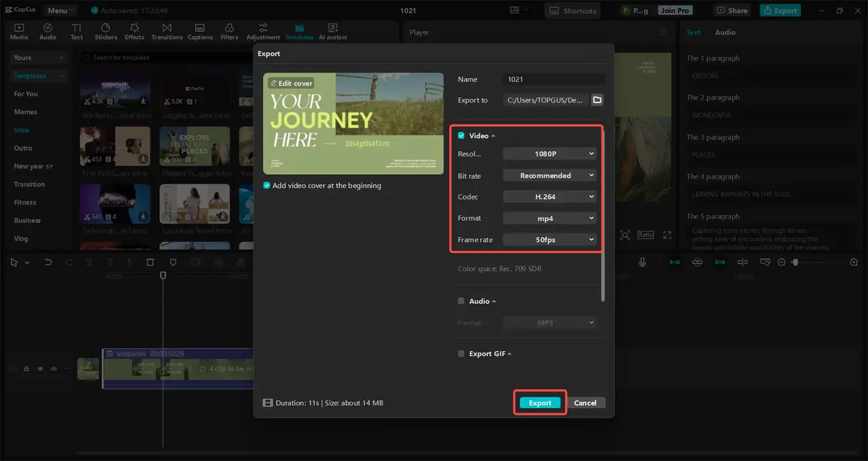This screenshot has height=461, width=868.
Task: Open the Frame rate dropdown showing 50fps
Action: click(549, 239)
